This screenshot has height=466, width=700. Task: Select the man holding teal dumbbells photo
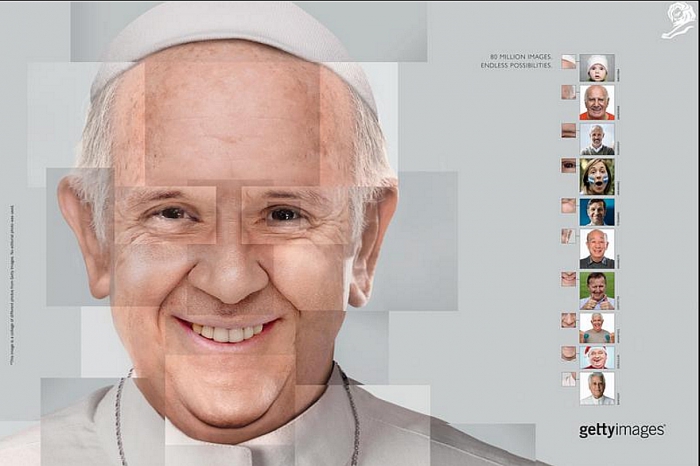point(597,328)
